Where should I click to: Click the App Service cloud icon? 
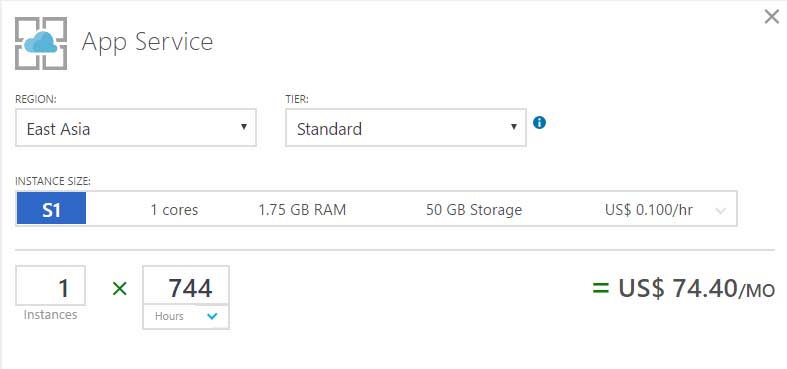41,43
